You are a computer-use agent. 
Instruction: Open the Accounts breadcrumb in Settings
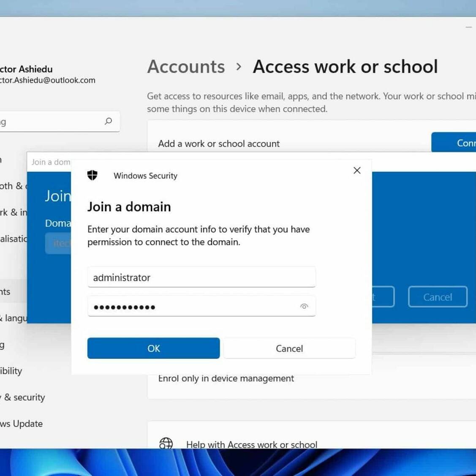click(x=186, y=66)
